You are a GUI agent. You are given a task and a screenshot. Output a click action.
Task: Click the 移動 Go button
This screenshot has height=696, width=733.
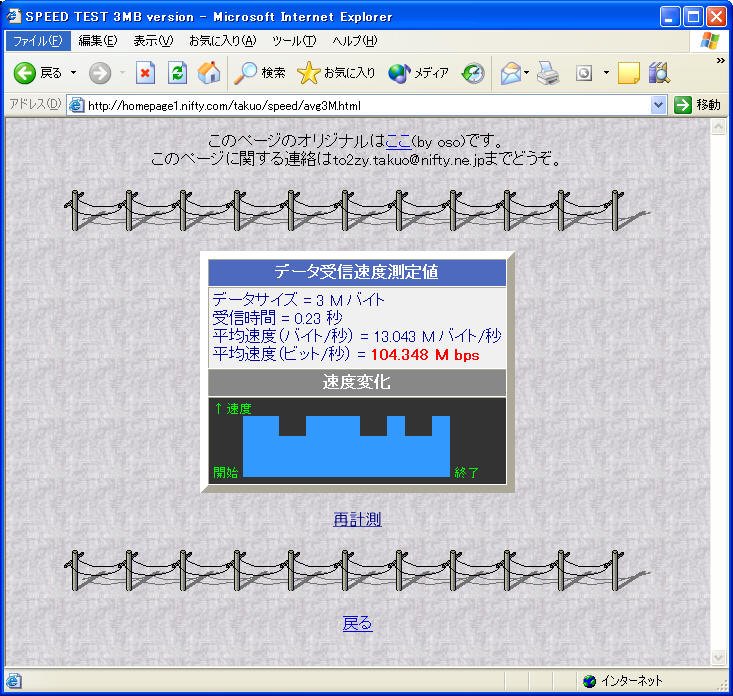click(697, 105)
